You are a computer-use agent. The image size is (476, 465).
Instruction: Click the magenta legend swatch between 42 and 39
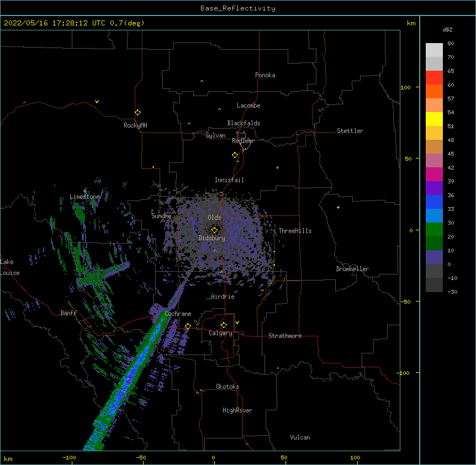pos(434,174)
